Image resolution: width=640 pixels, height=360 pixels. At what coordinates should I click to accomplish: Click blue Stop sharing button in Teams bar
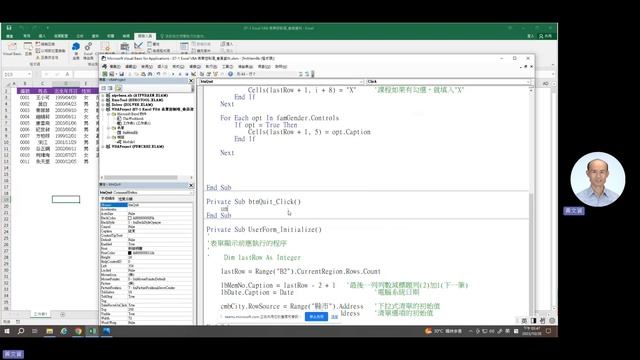(x=316, y=317)
